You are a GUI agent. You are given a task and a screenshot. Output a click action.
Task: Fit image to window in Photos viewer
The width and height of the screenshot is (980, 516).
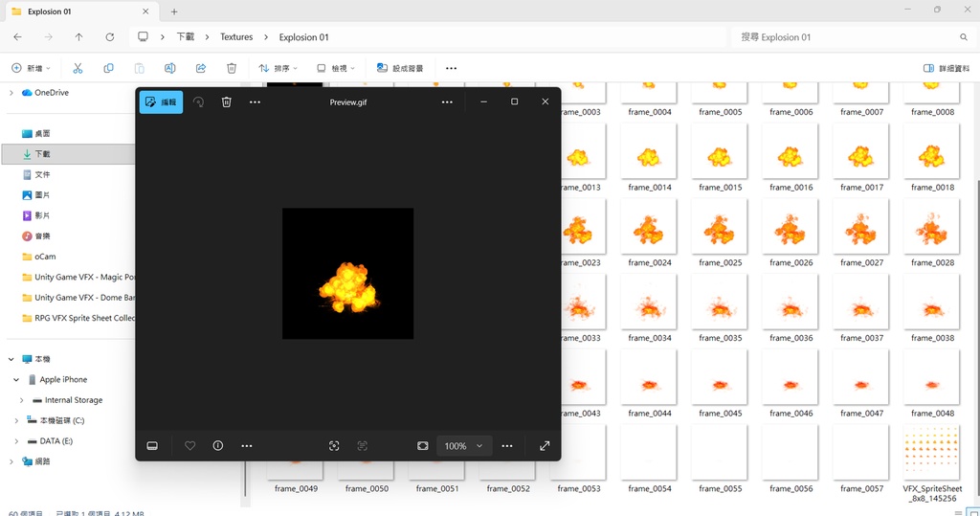coord(423,446)
